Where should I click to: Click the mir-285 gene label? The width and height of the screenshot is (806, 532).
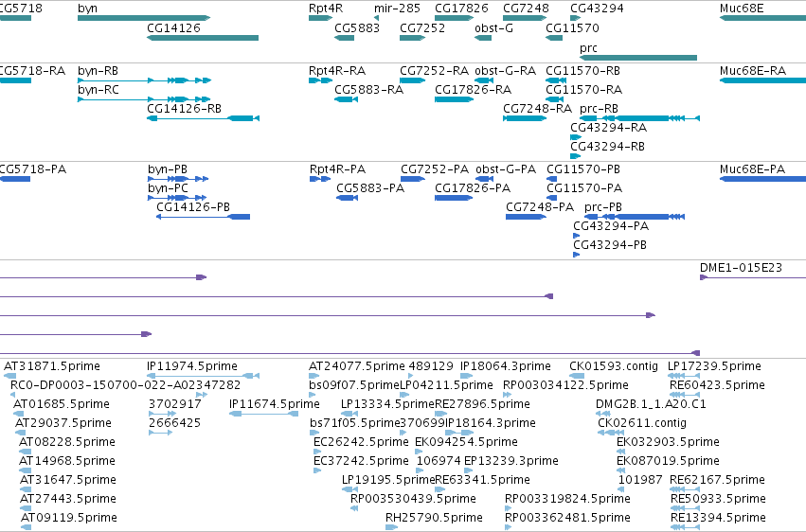397,9
